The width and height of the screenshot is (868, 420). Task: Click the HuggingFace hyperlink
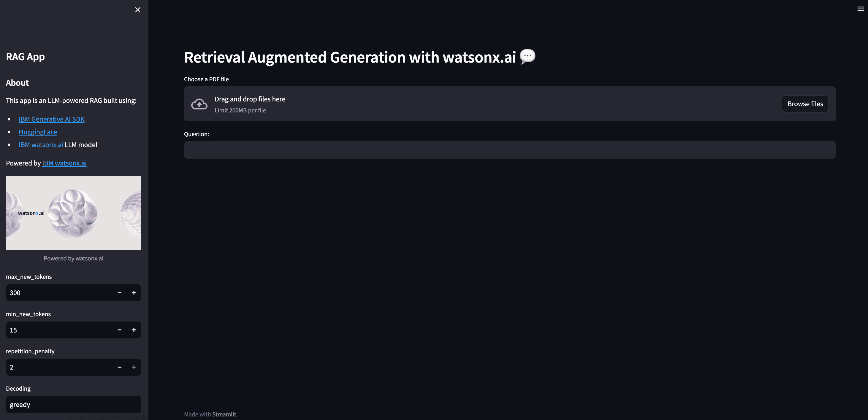click(38, 132)
